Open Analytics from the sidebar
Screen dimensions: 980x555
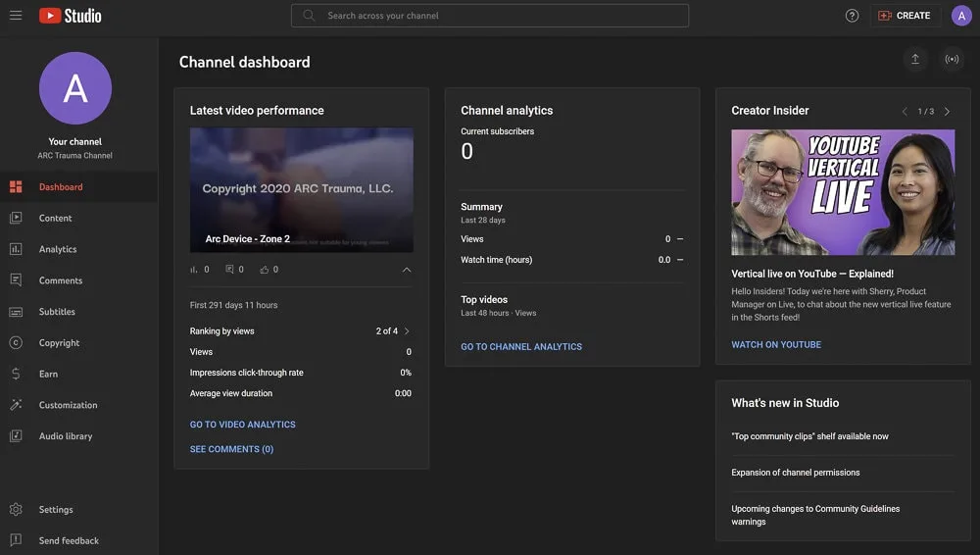(78, 249)
